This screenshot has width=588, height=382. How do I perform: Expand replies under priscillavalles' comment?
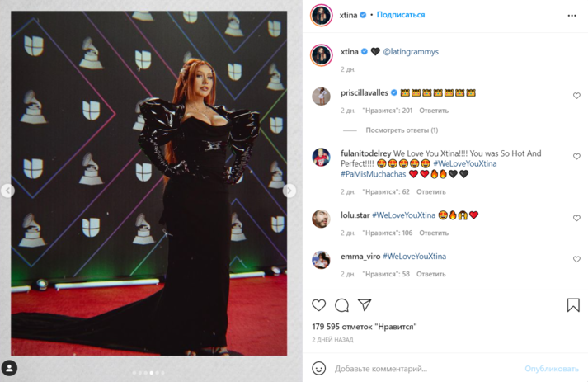(x=402, y=130)
